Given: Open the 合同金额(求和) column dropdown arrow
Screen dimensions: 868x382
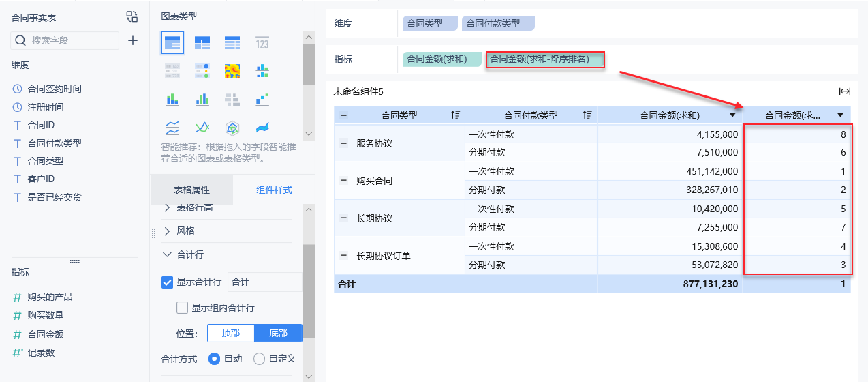Looking at the screenshot, I should [x=732, y=115].
